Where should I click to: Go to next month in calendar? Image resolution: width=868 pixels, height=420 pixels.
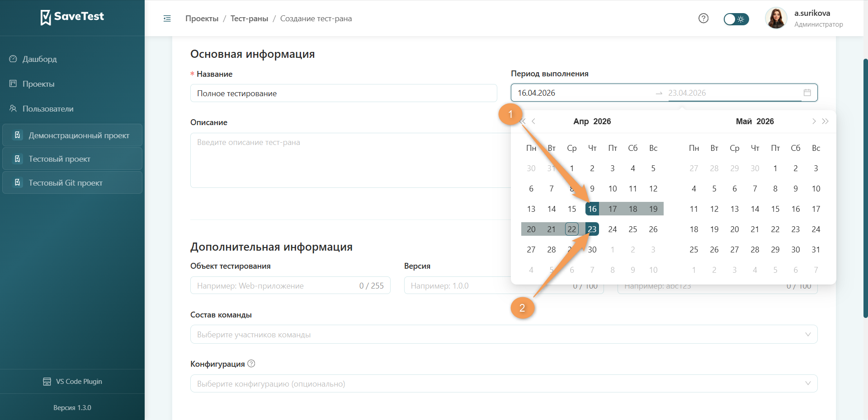(x=814, y=121)
